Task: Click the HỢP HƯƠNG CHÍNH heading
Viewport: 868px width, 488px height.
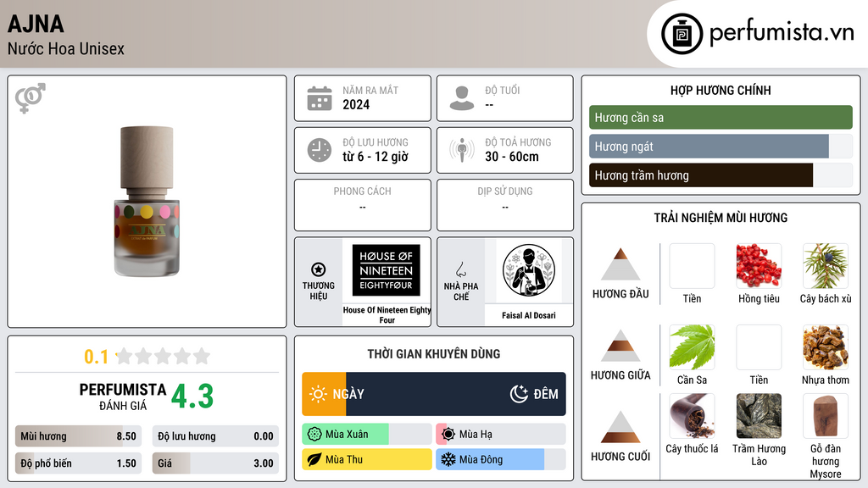Action: pyautogui.click(x=721, y=90)
